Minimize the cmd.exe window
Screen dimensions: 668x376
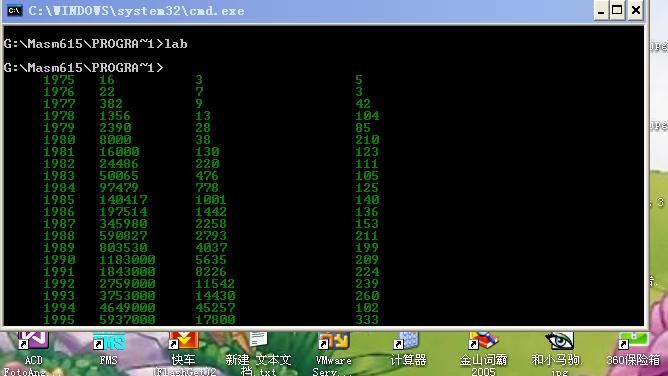601,11
